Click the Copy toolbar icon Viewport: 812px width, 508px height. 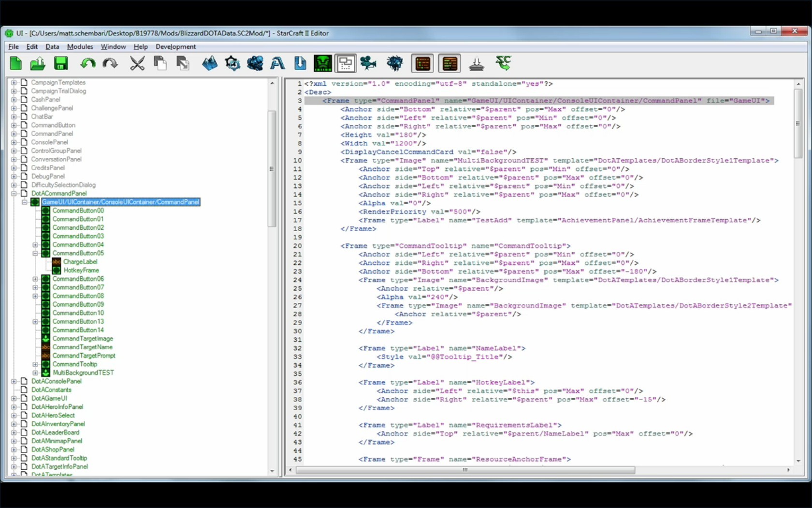160,63
